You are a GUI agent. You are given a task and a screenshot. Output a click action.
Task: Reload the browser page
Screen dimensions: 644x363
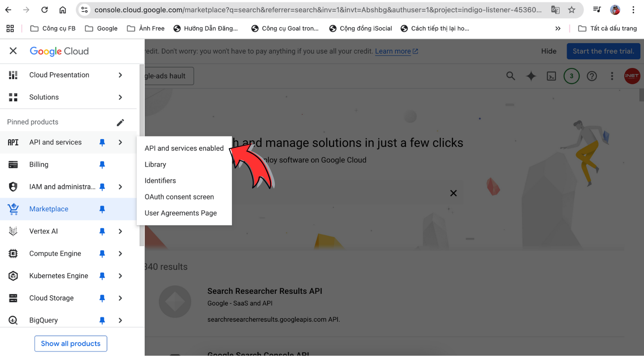[x=44, y=10]
